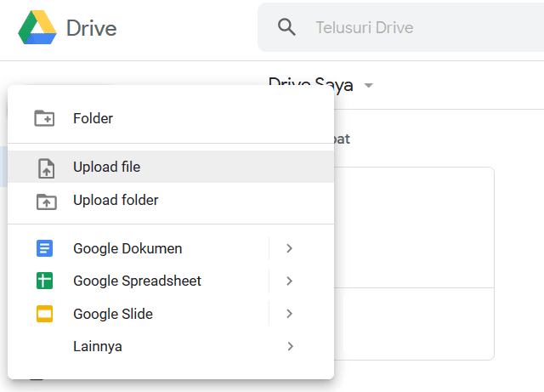
Task: Expand the Google Slide submenu arrow
Action: click(x=290, y=314)
